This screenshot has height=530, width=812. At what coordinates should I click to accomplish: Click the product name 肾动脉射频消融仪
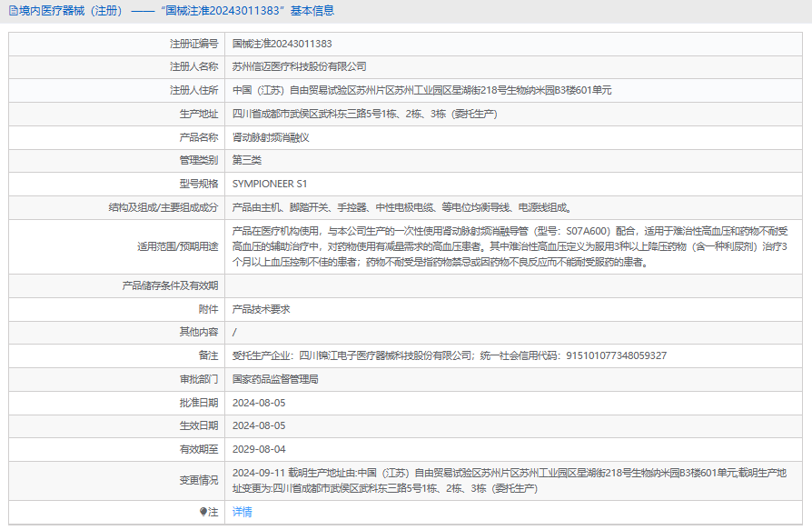point(271,137)
